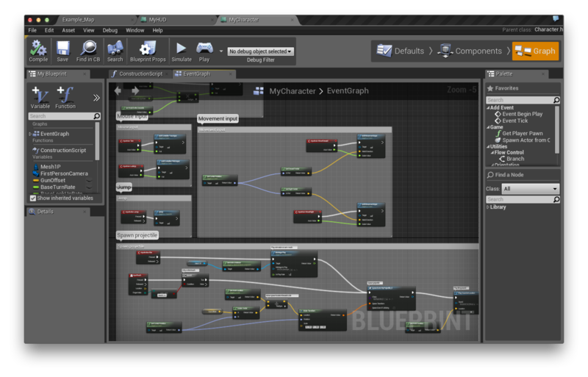The width and height of the screenshot is (588, 377).
Task: Click the Palette favorites scrollbar
Action: [x=557, y=129]
